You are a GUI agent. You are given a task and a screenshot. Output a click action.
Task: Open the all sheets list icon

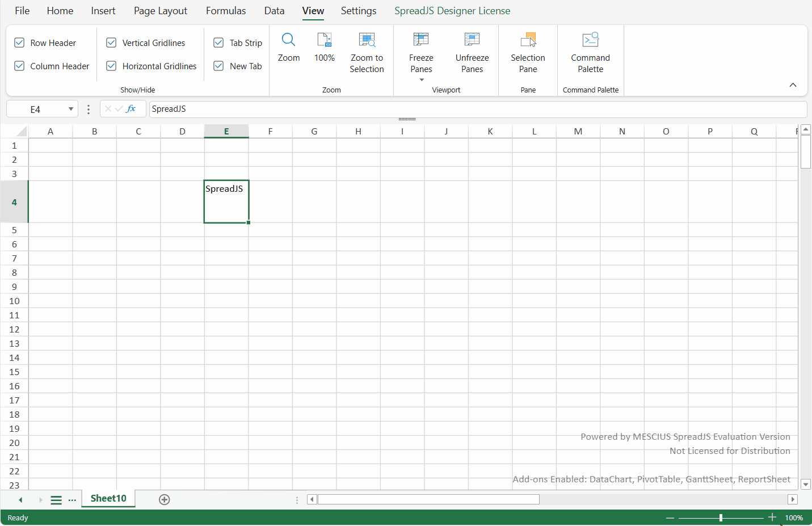(56, 500)
